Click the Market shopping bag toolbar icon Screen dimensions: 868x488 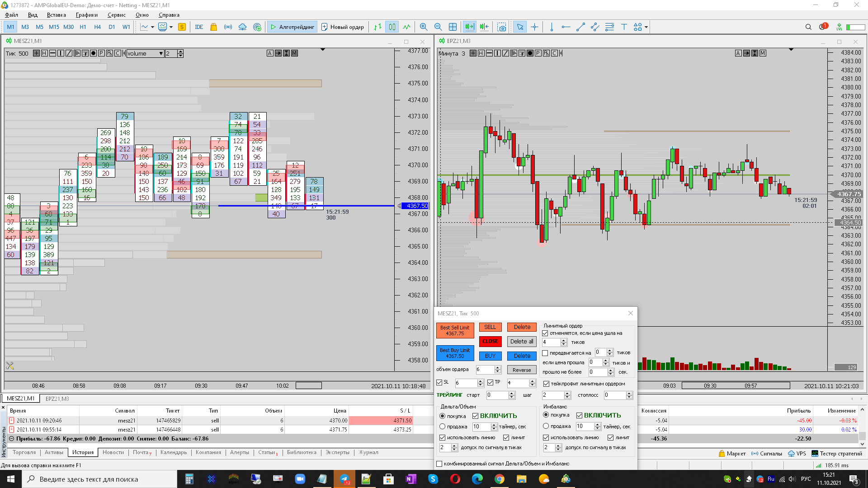point(213,27)
